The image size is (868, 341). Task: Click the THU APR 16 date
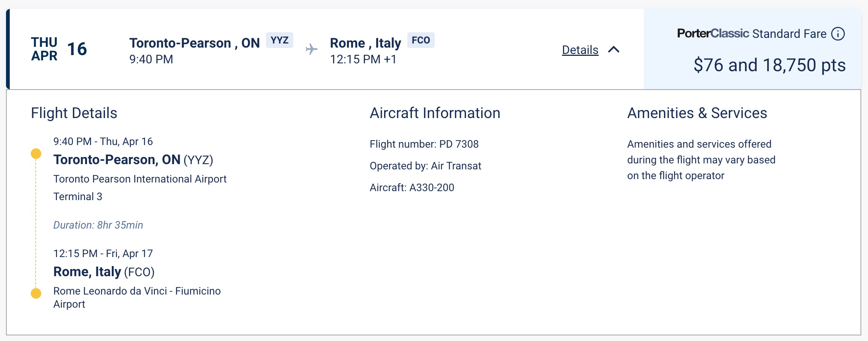click(59, 49)
